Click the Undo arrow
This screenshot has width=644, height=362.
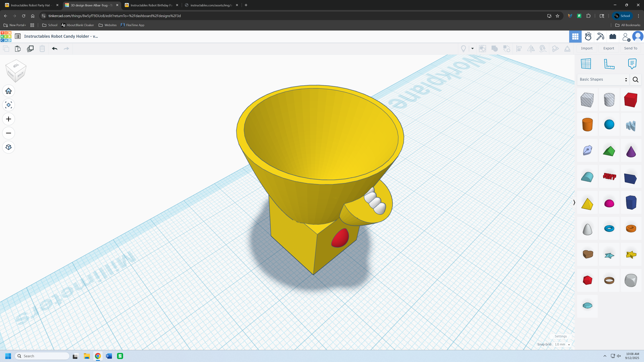(55, 49)
